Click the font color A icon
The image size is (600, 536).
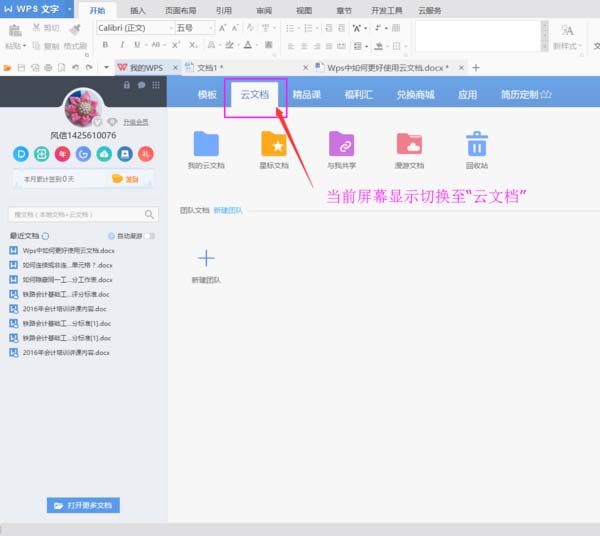(248, 45)
